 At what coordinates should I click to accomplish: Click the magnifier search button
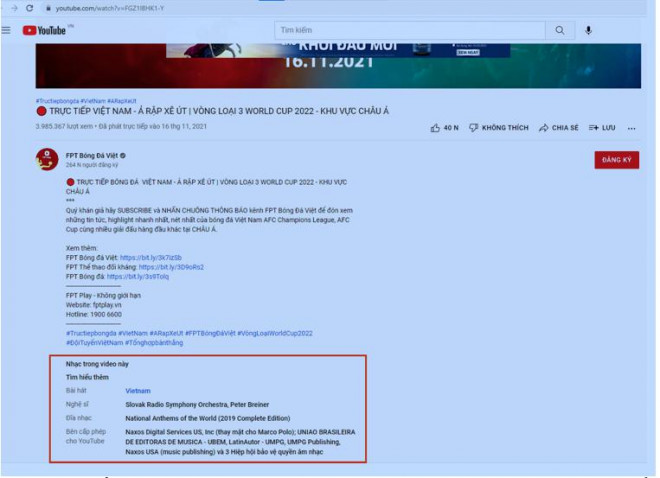pos(559,30)
